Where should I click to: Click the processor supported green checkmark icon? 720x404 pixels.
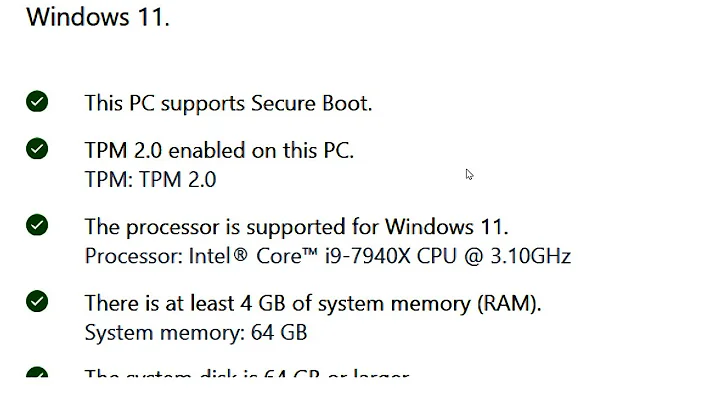37,225
